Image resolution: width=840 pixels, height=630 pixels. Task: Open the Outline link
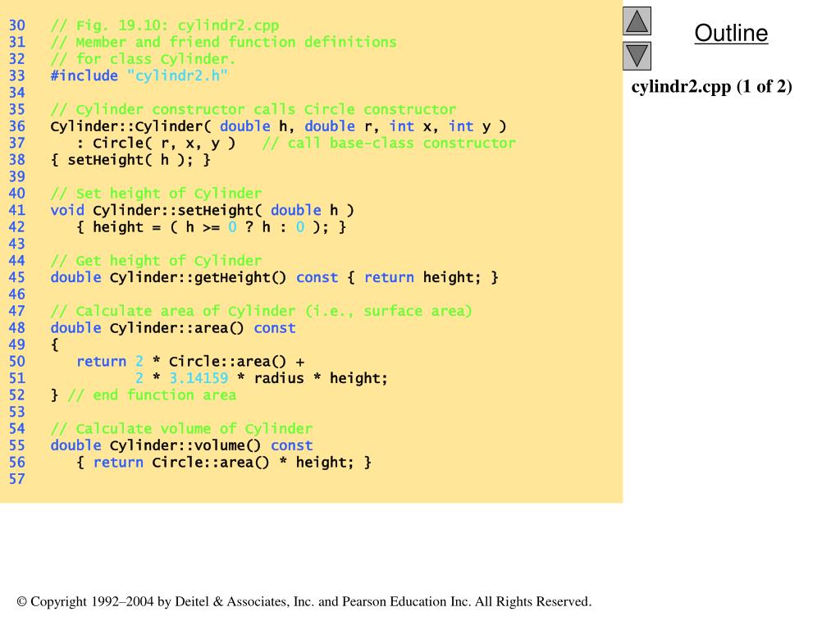[731, 33]
